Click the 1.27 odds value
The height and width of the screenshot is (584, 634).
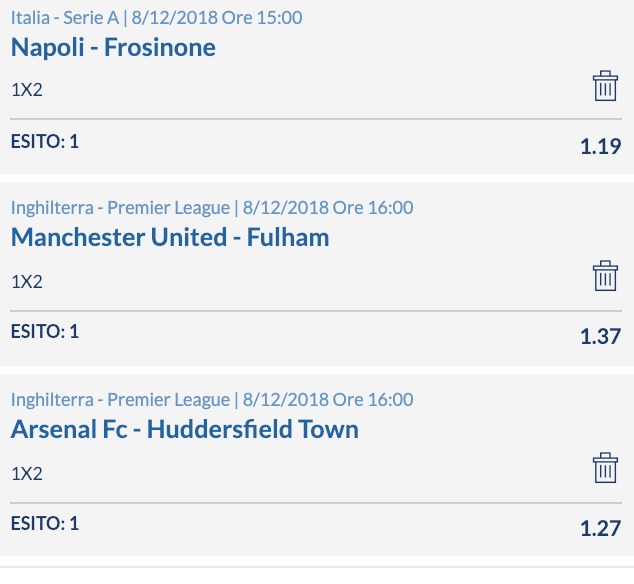pyautogui.click(x=600, y=528)
